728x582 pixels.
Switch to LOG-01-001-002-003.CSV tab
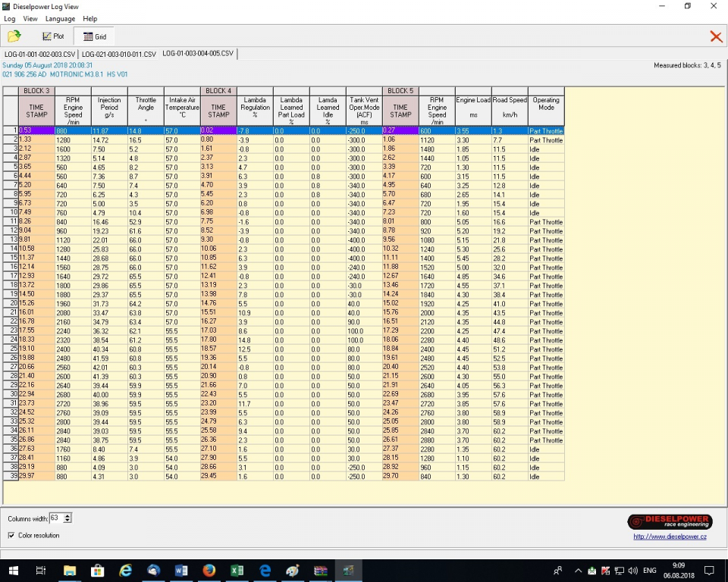(40, 55)
